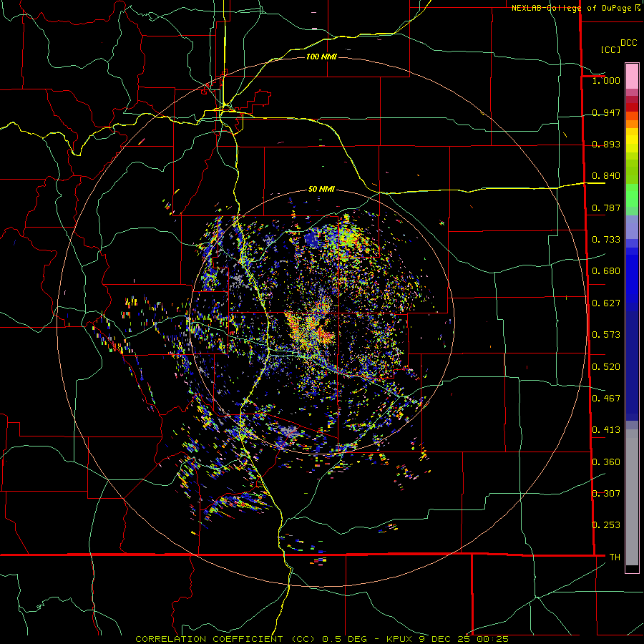Viewport: 644px width, 644px height.
Task: Click the 50 NMI range ring label
Action: [x=321, y=189]
